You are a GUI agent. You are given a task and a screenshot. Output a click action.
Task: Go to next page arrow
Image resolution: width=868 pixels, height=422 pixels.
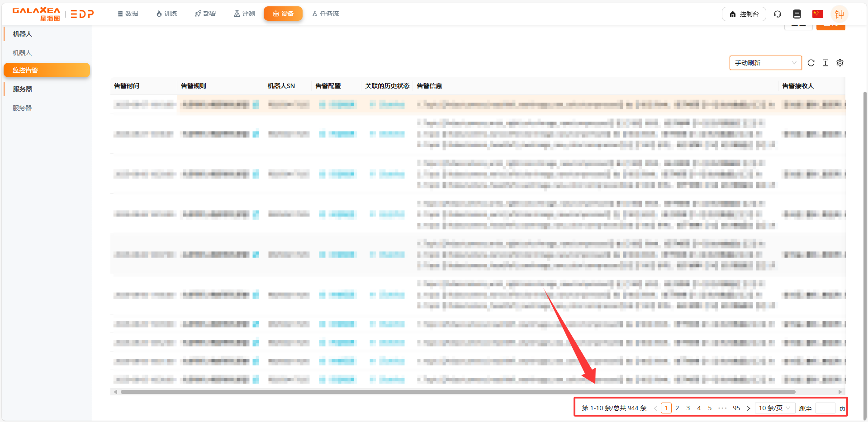tap(749, 408)
